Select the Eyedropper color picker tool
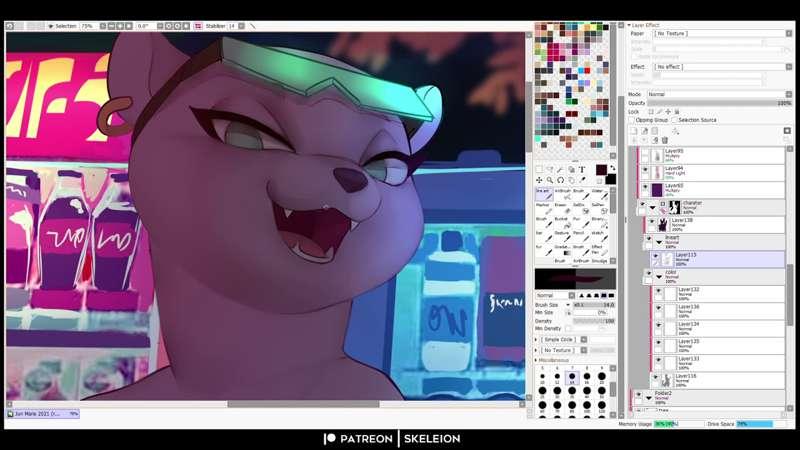This screenshot has height=450, width=800. pos(582,180)
